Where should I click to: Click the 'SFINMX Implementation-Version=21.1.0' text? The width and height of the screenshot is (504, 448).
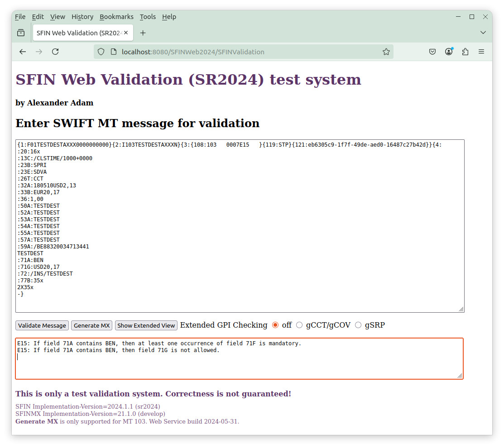click(x=90, y=414)
